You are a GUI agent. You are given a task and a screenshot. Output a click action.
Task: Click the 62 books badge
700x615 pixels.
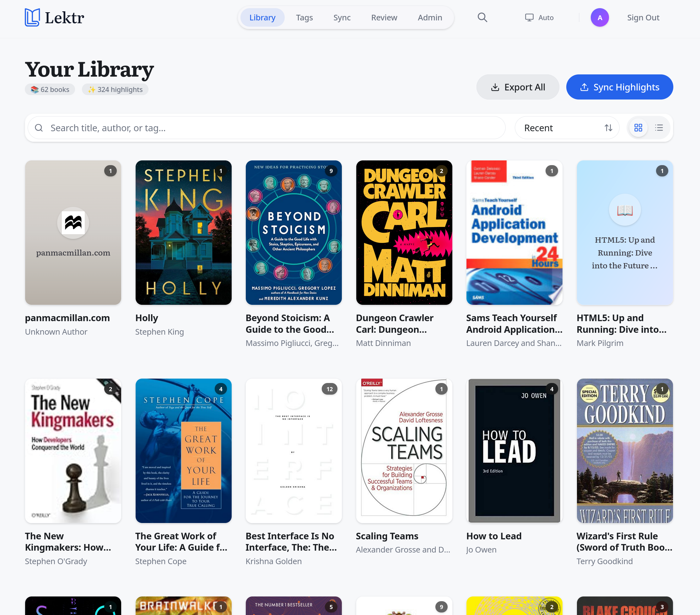(x=50, y=89)
